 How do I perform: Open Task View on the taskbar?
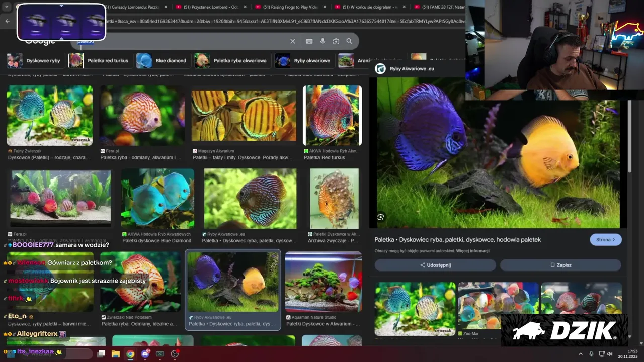[x=101, y=354]
